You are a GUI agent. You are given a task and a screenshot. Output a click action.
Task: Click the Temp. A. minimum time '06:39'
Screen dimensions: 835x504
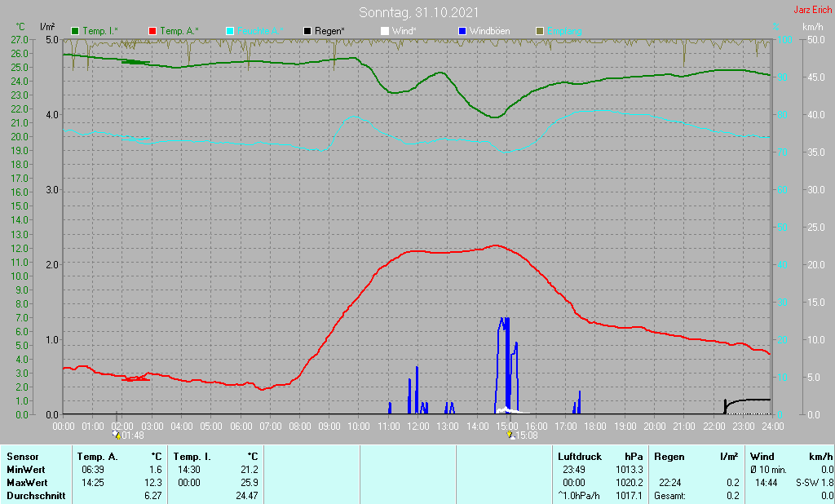coord(93,470)
